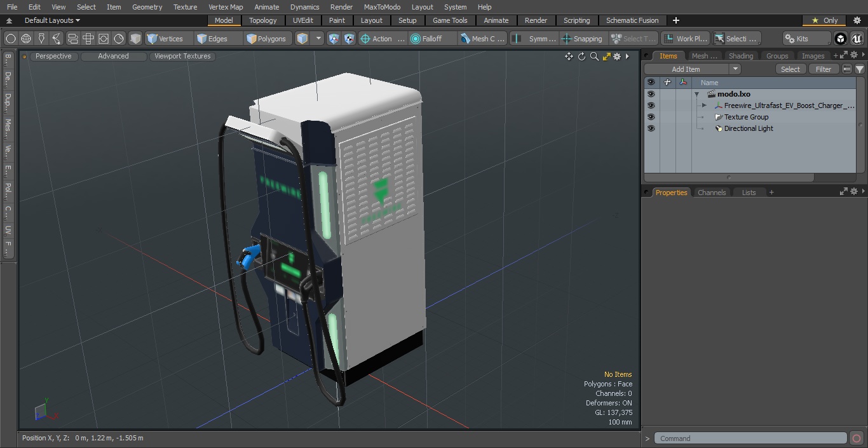Open the Default Layouts dropdown
This screenshot has width=868, height=448.
pyautogui.click(x=52, y=20)
